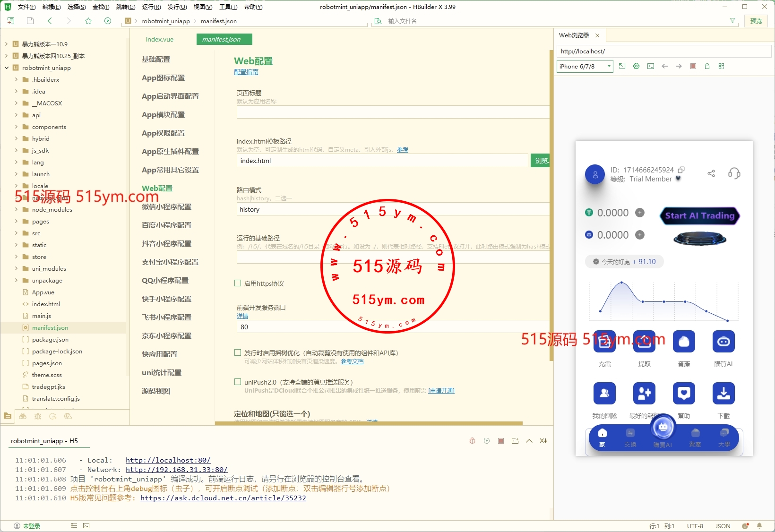Click the headset support icon in preview
Viewport: 775px width, 532px height.
[x=734, y=173]
